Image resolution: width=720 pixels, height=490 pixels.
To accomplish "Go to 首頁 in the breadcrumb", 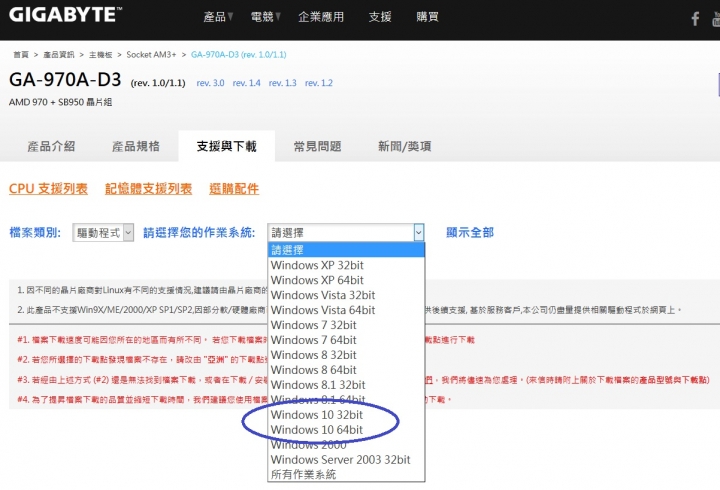I will [21, 55].
